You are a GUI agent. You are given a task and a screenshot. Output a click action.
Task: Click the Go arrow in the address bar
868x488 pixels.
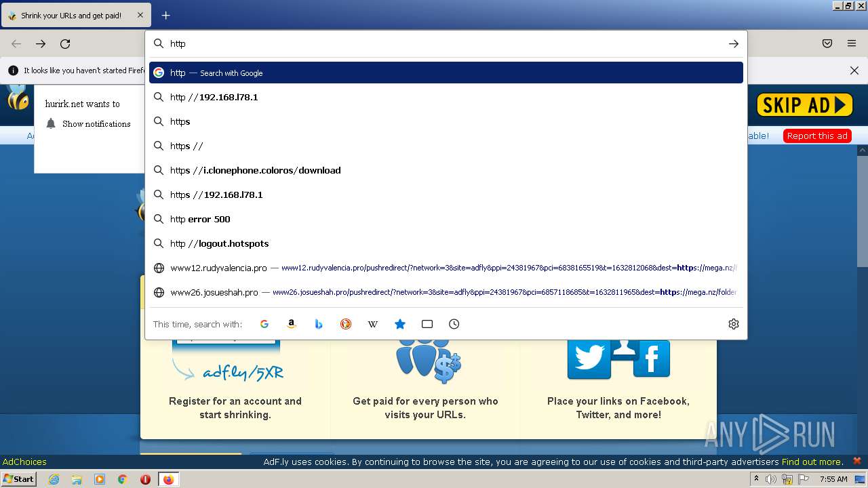tap(733, 43)
